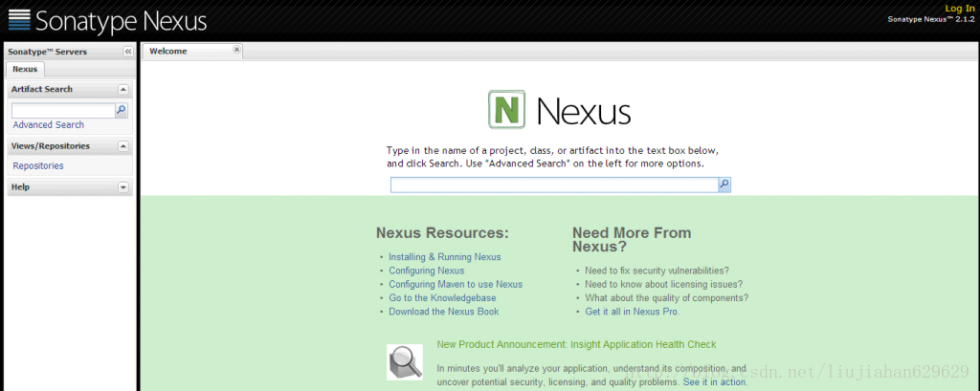
Task: Click the Sonatype Nexus header logo
Action: pyautogui.click(x=107, y=21)
